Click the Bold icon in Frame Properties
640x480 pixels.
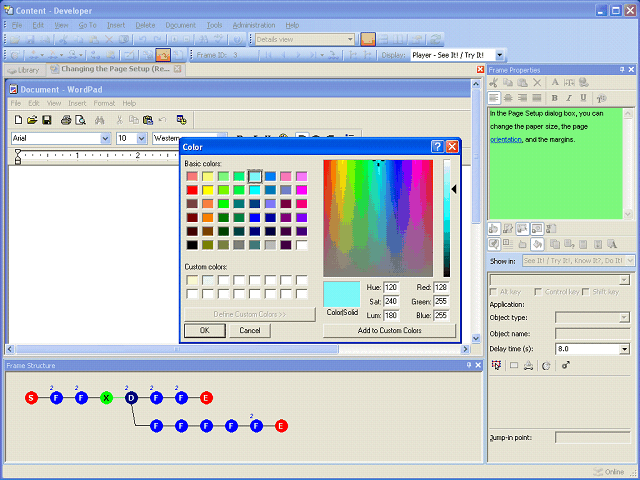pyautogui.click(x=554, y=98)
